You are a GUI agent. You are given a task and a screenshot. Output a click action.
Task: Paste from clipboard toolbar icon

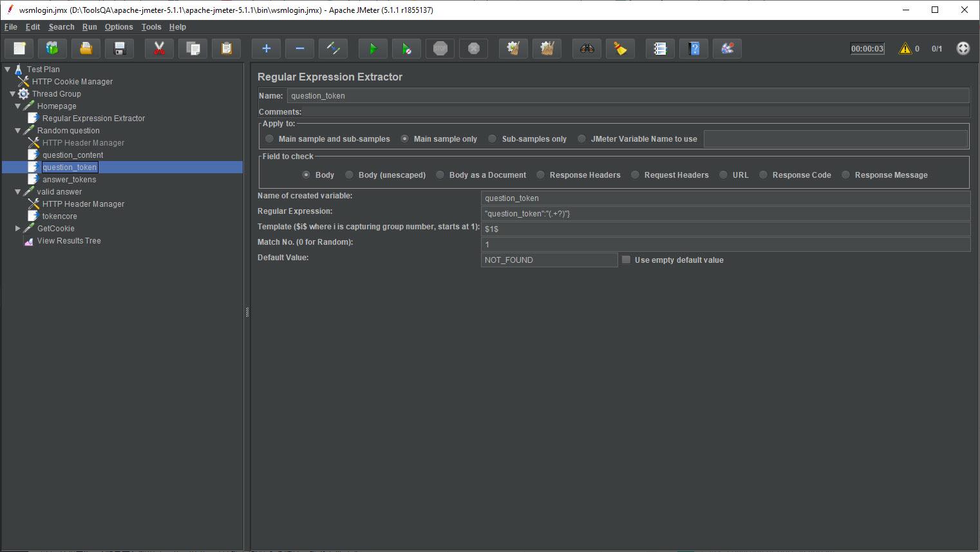point(226,48)
